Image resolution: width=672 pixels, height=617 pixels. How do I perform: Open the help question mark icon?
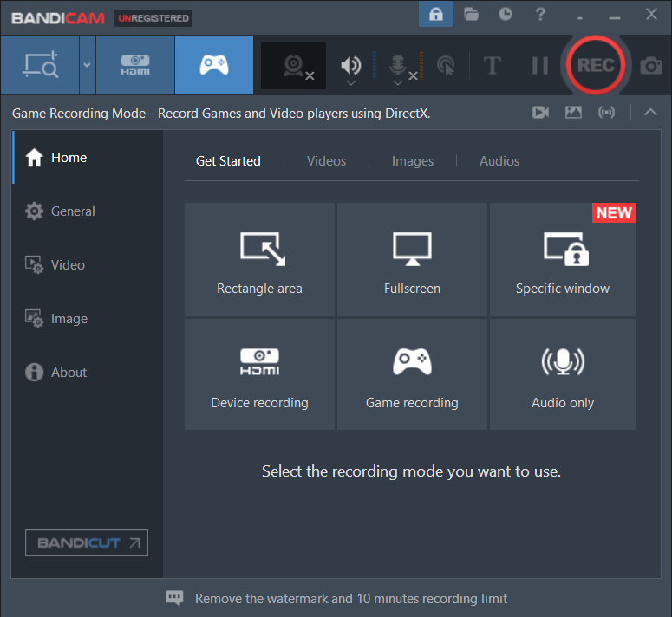(540, 14)
